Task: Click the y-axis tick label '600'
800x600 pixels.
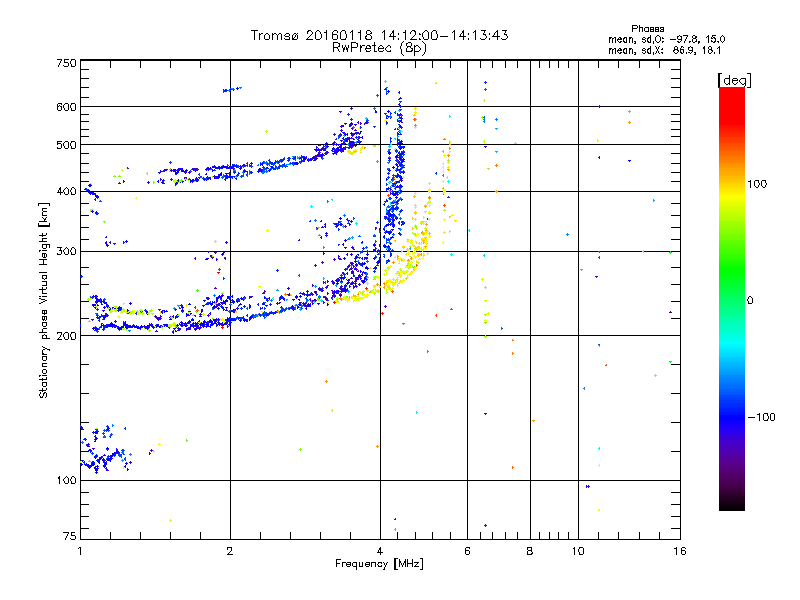Action: click(x=66, y=107)
